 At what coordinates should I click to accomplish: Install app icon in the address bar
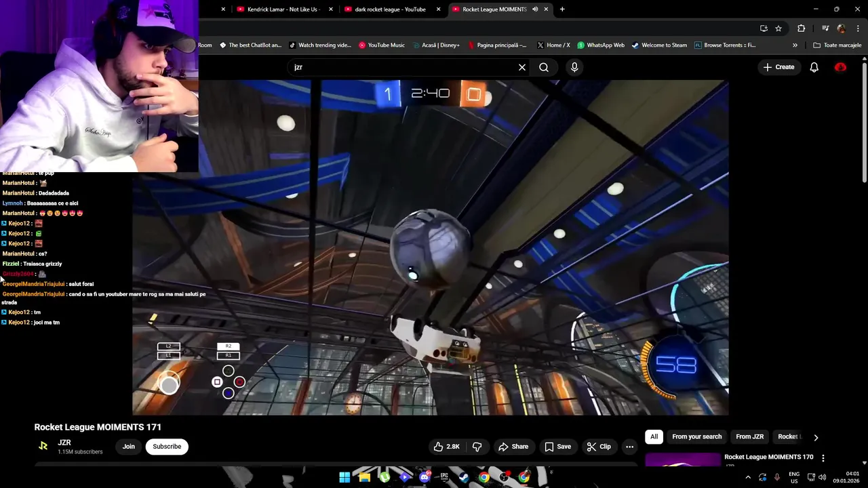(x=764, y=28)
